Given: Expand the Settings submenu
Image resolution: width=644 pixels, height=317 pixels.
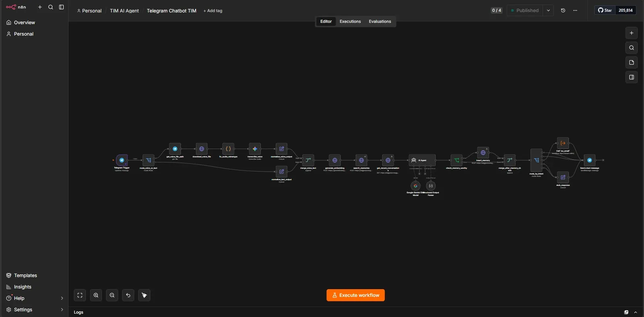Looking at the screenshot, I should pyautogui.click(x=62, y=310).
